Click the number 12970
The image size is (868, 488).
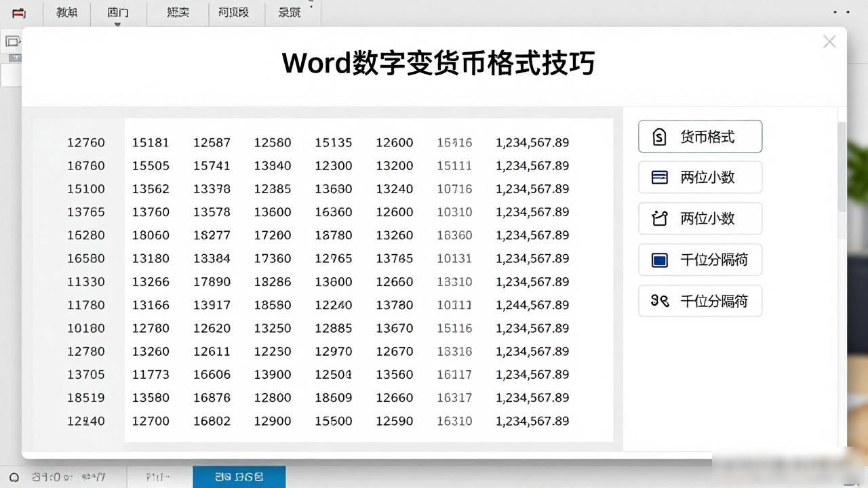(x=334, y=351)
